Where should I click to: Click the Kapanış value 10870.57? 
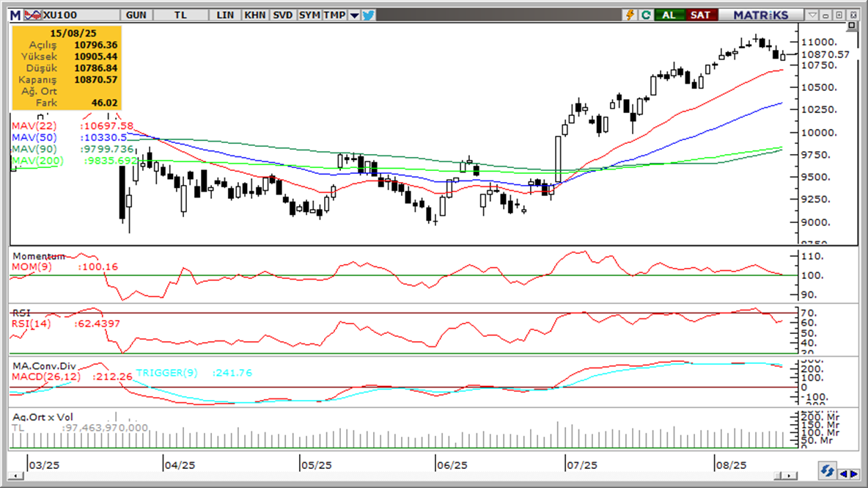click(x=96, y=80)
